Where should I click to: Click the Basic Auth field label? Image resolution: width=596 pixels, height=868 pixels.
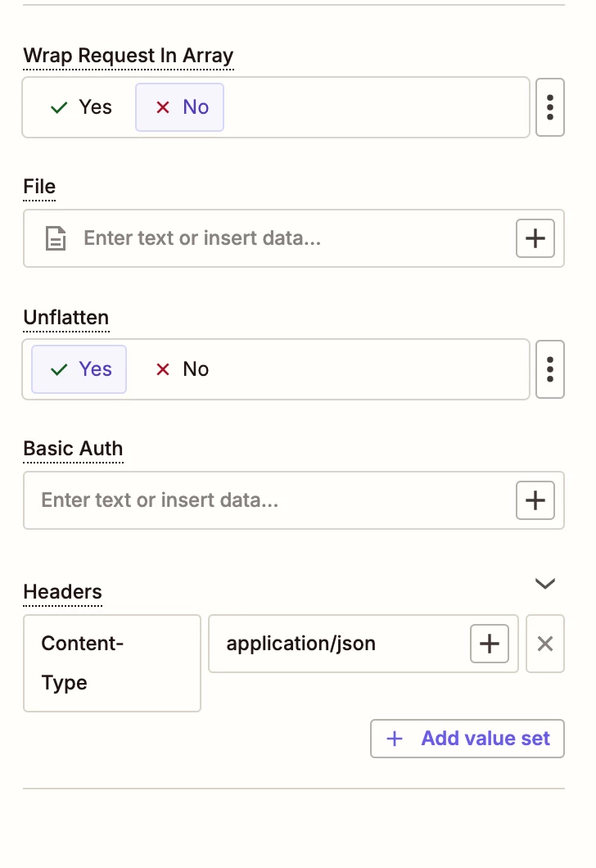tap(74, 449)
